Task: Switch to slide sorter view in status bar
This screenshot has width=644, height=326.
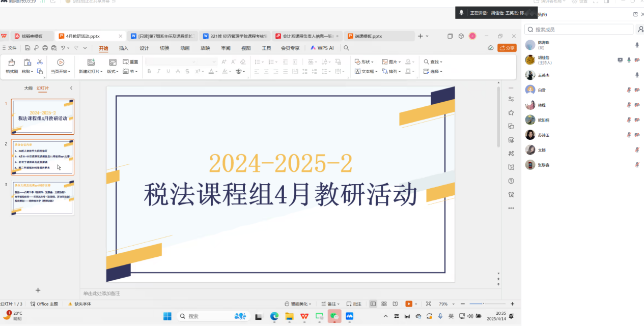Action: coord(384,304)
